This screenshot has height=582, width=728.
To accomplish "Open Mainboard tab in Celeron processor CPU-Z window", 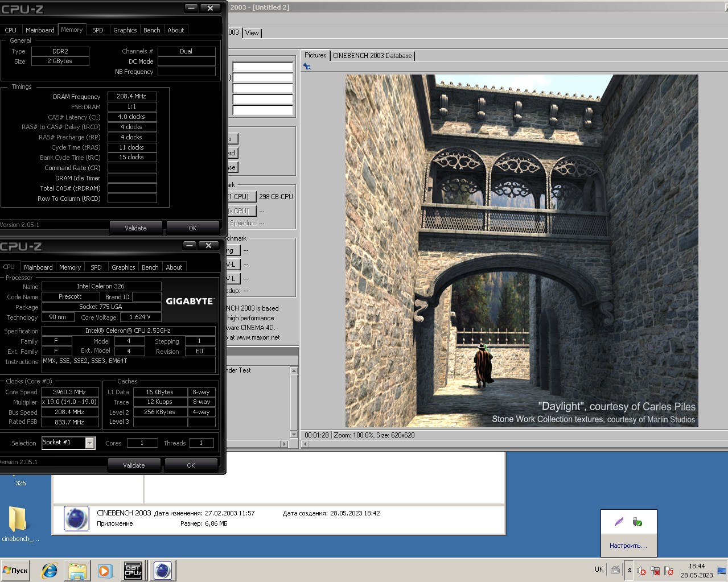I will (x=38, y=267).
